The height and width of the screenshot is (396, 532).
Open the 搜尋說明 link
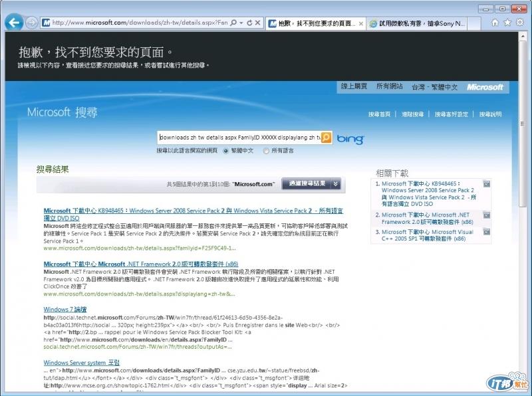[490, 114]
